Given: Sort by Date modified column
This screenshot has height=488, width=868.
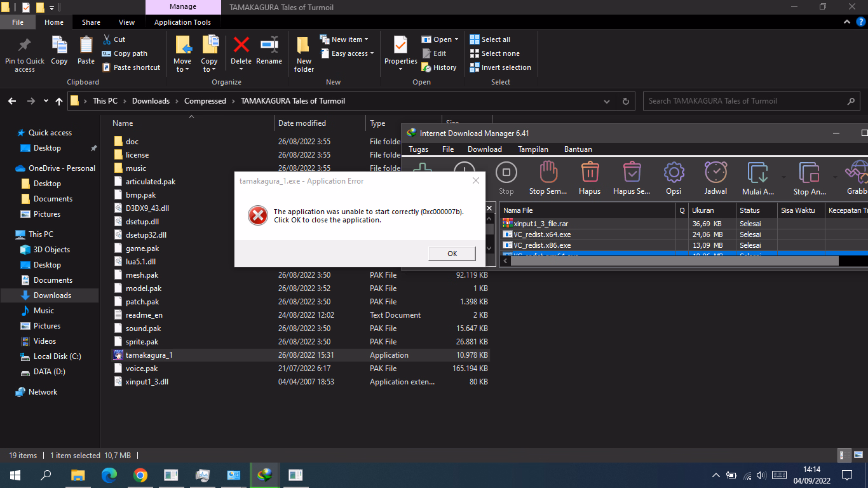Looking at the screenshot, I should coord(302,123).
